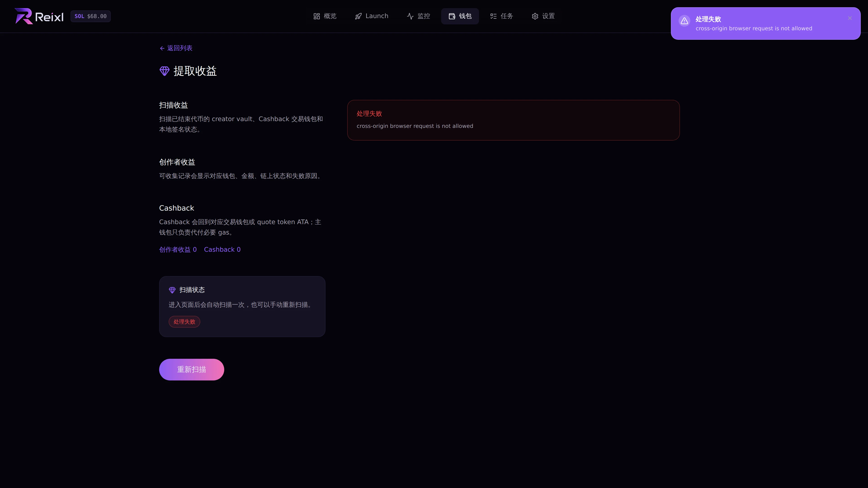Image resolution: width=868 pixels, height=488 pixels.
Task: Select the 钱包 wallet tab
Action: (460, 16)
